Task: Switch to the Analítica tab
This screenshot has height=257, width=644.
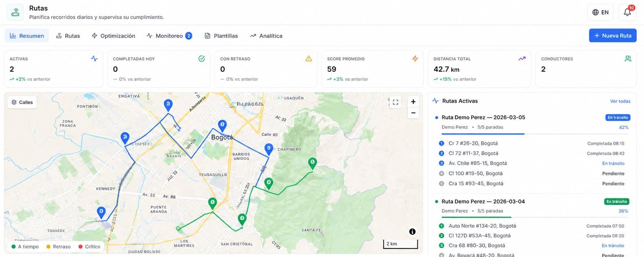Action: point(266,35)
